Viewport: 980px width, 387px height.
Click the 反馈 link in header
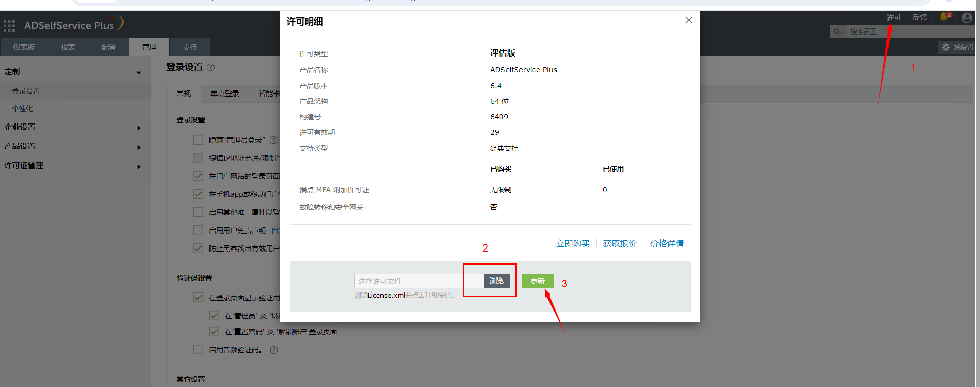[920, 17]
